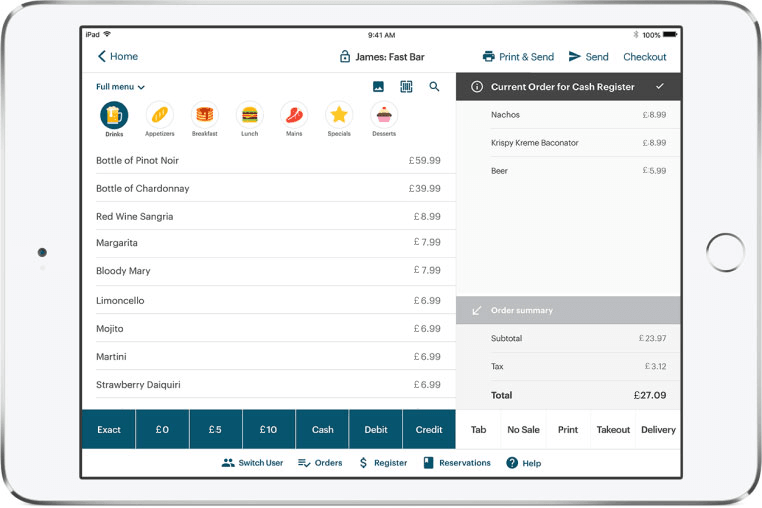Tap the printer icon for Print & Send

(x=488, y=56)
